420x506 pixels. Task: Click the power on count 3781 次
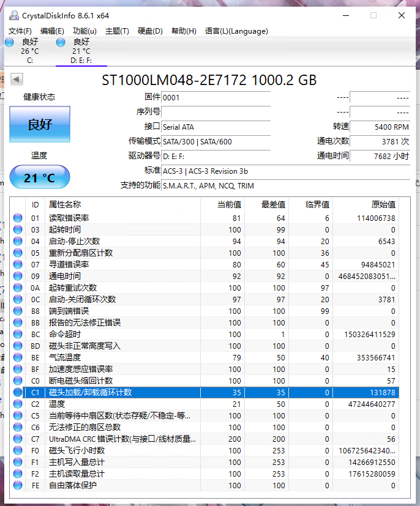pyautogui.click(x=380, y=141)
